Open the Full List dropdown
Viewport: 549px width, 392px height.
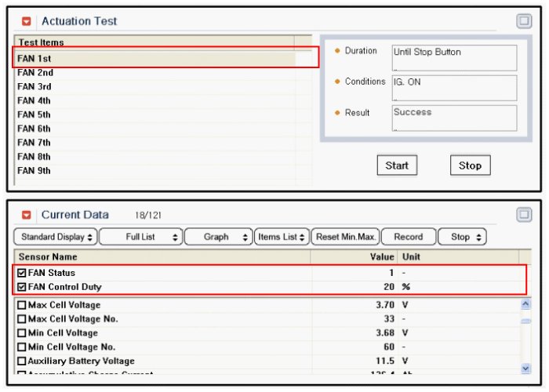pos(140,237)
